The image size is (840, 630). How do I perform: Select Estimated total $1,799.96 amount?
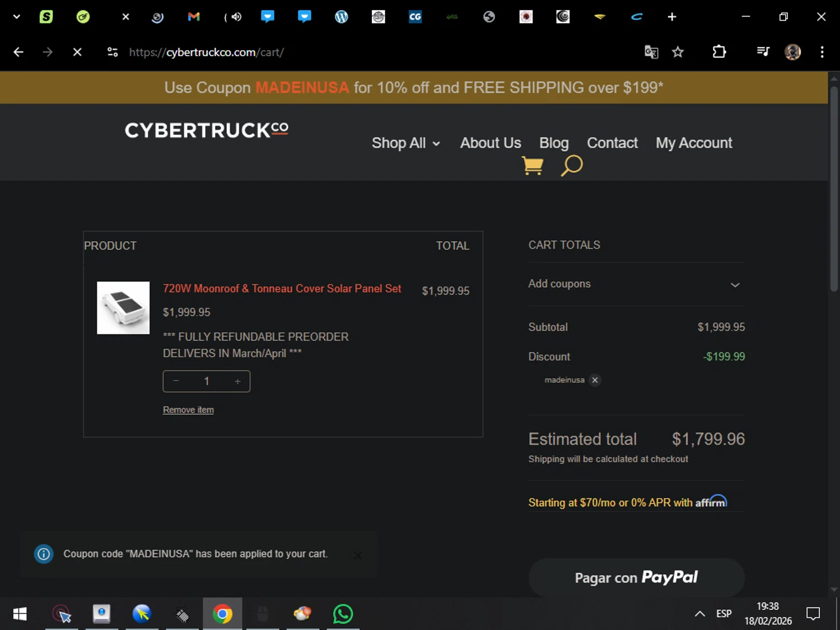click(x=708, y=439)
